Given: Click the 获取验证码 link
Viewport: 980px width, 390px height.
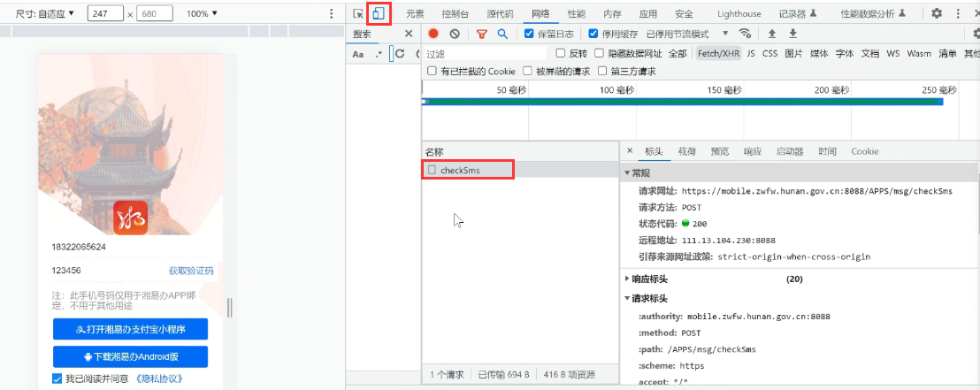Looking at the screenshot, I should pyautogui.click(x=191, y=271).
